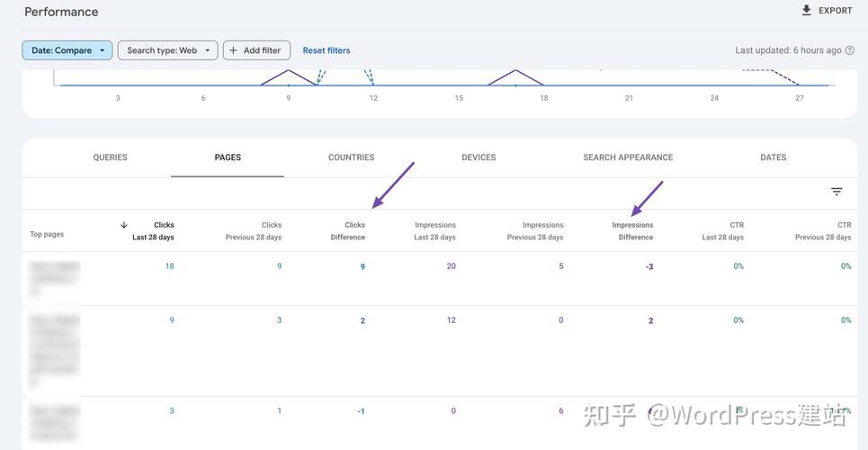
Task: Open the Search Appearance tab
Action: [628, 157]
